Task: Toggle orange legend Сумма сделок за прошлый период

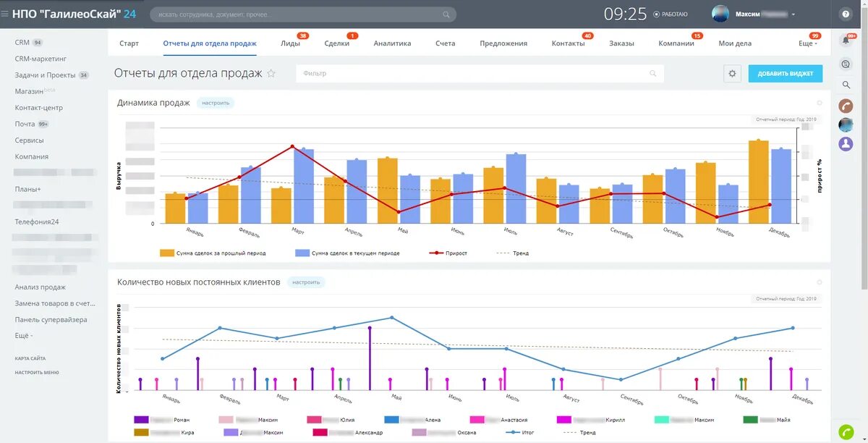Action: [x=213, y=253]
